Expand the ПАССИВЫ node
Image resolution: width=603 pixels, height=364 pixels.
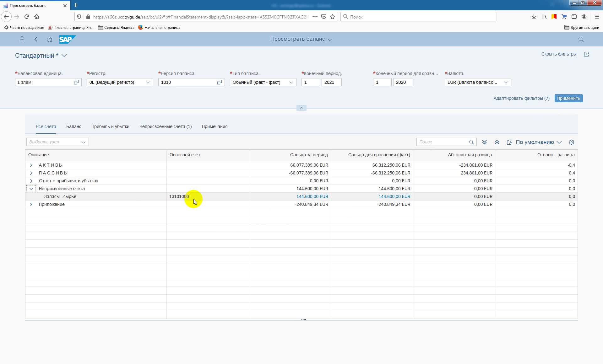coord(31,173)
